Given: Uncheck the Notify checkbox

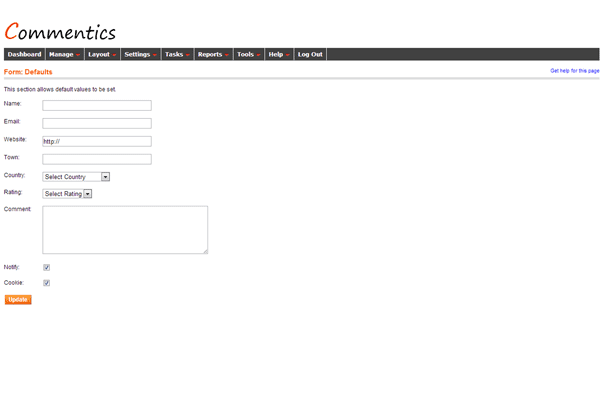Looking at the screenshot, I should [x=47, y=268].
